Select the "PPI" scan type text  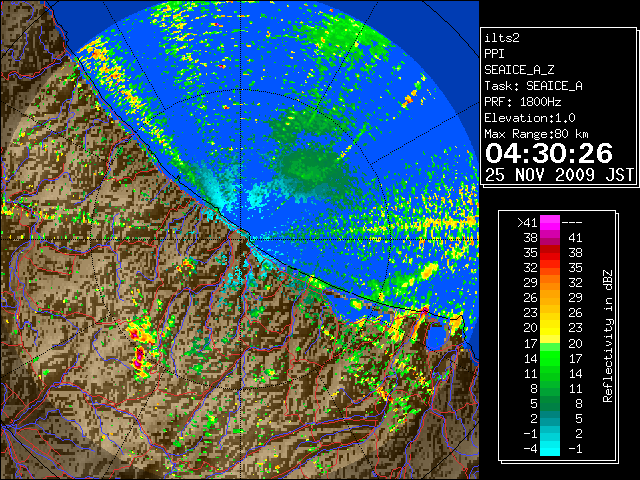(494, 54)
